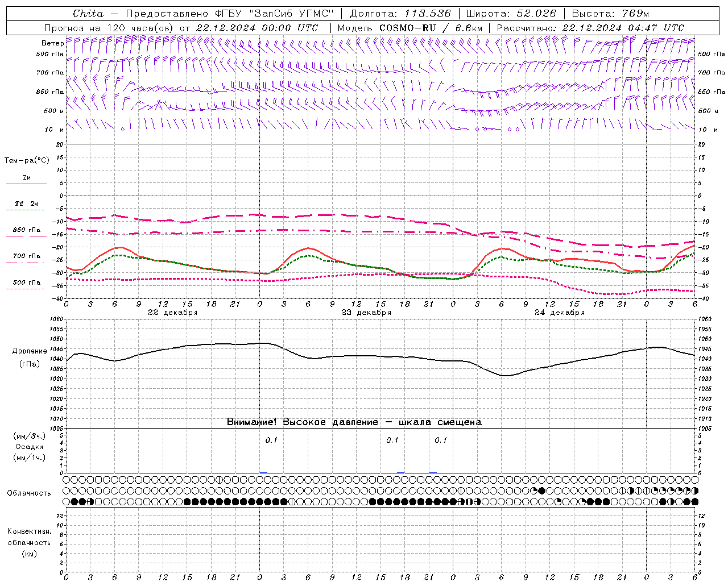Viewport: 728px width, 582px height.
Task: Click the '(мм/1ч.)' precipitation unit label
Action: [x=30, y=458]
